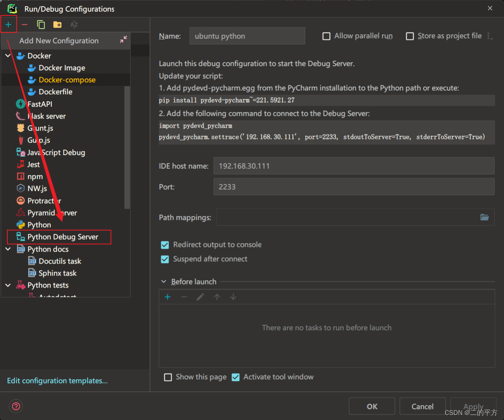
Task: Click the JavaScript Debug icon
Action: [21, 153]
